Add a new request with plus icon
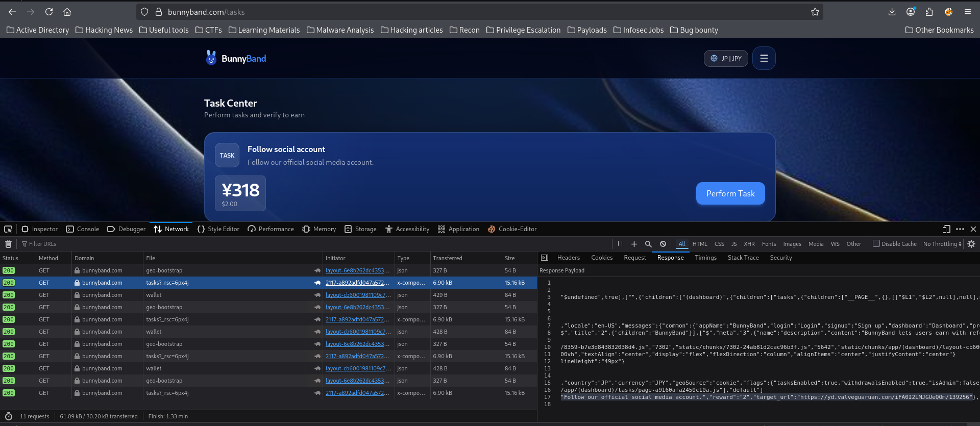 (634, 244)
